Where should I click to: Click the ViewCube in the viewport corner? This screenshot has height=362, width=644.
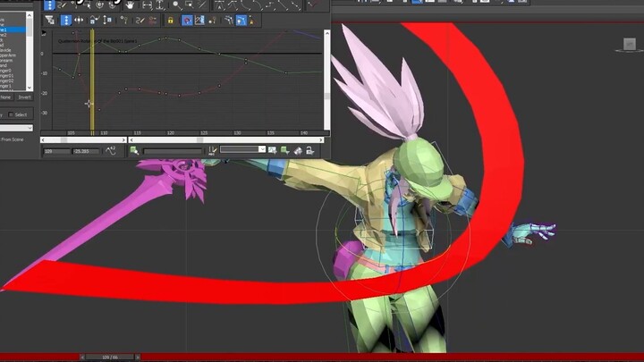click(x=629, y=45)
